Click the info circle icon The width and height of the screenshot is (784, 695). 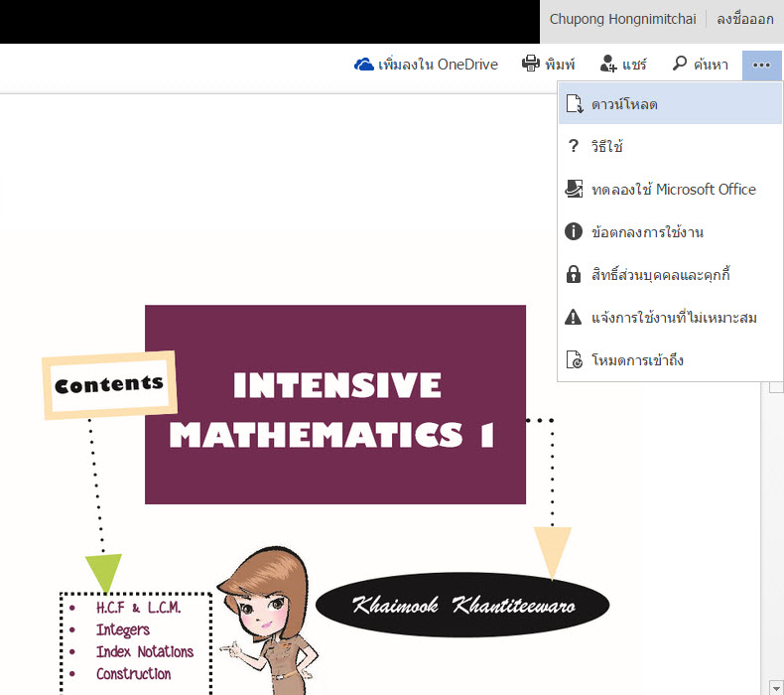tap(574, 231)
